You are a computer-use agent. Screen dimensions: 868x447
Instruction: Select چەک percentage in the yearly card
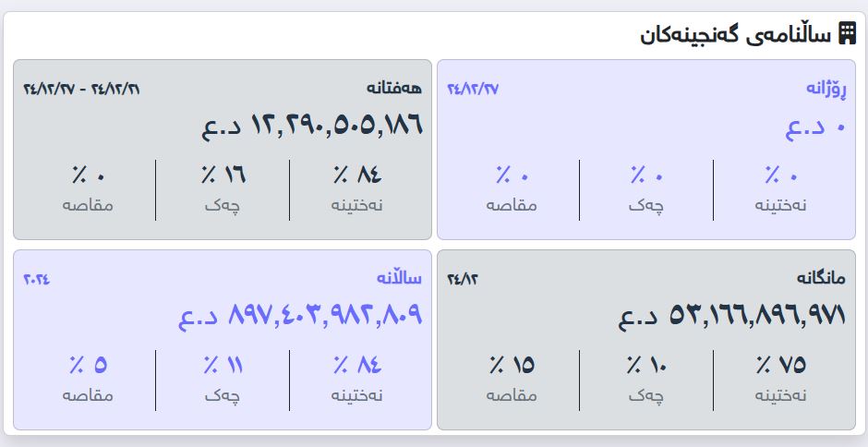coord(223,365)
